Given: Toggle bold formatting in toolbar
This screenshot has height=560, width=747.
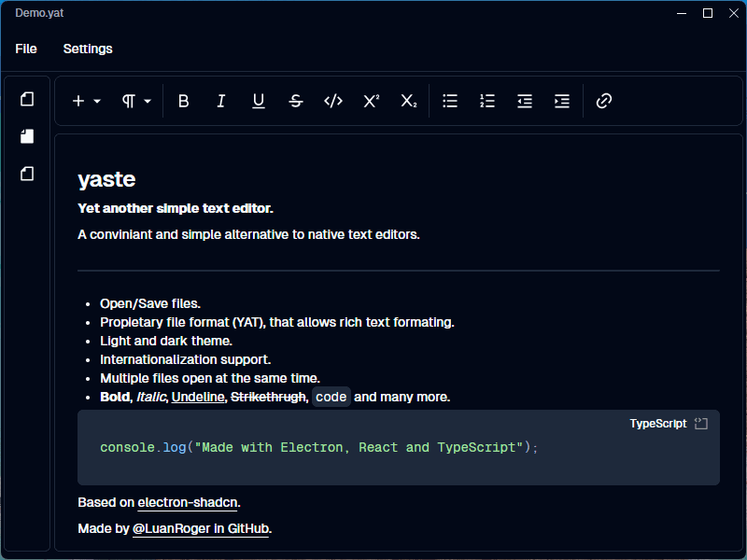Looking at the screenshot, I should tap(184, 101).
